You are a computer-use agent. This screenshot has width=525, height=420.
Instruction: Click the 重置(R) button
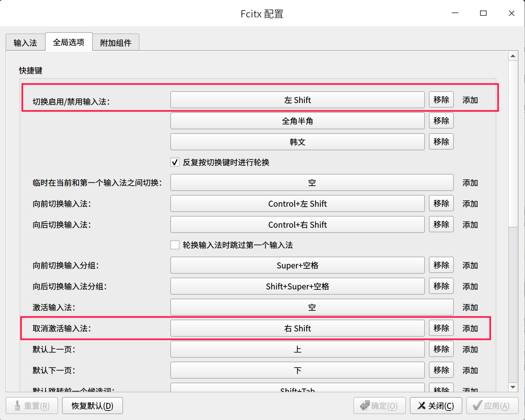32,406
